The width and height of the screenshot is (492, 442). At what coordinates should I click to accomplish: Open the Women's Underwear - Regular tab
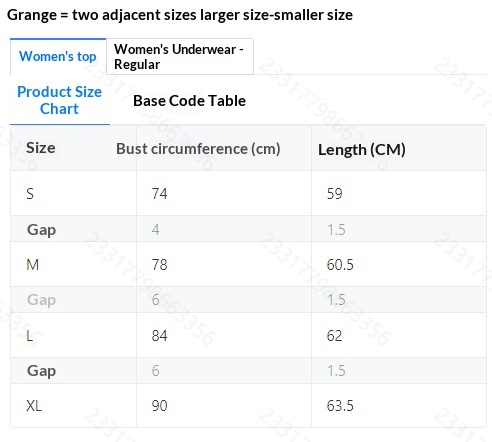point(180,56)
